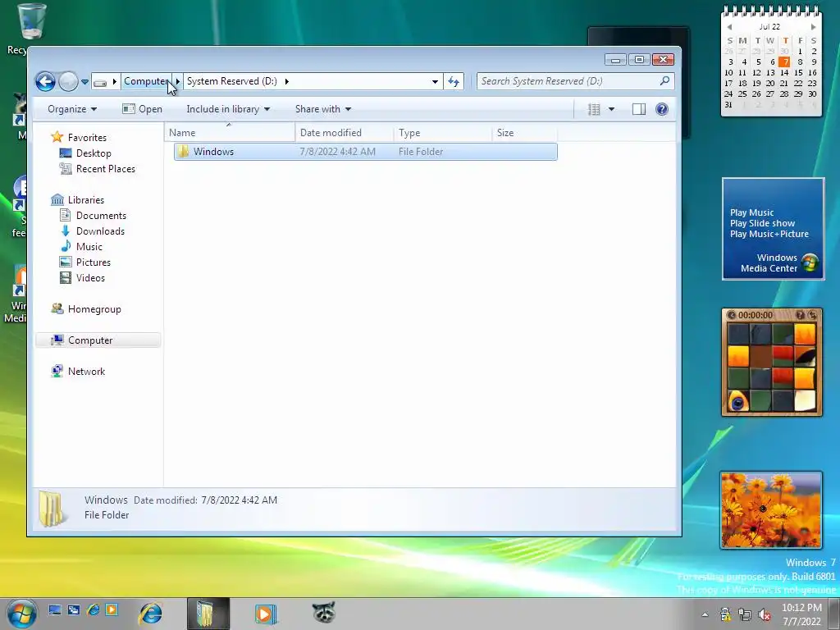Screen dimensions: 840x630
Task: Click the magnifier search icon
Action: coord(664,81)
